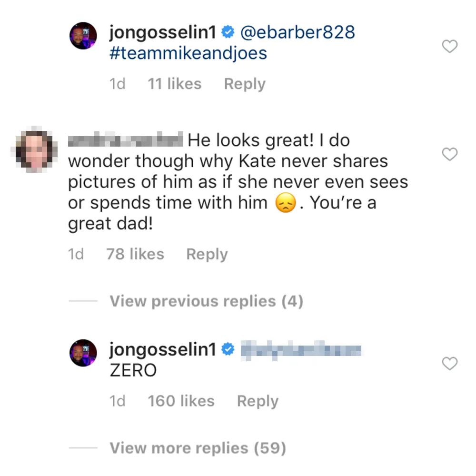Reply to the Kate comment
Viewport: 476px width, 476px height.
[207, 254]
